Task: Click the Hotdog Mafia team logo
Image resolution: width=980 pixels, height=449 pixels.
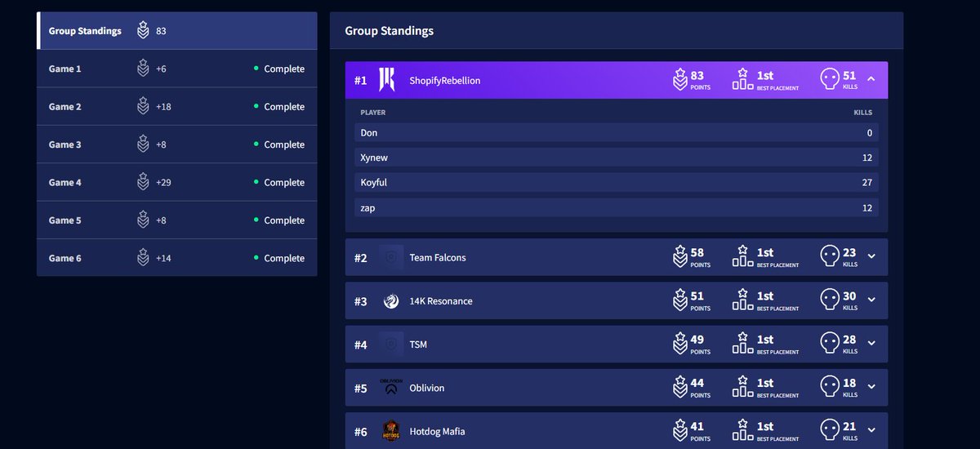Action: pos(391,431)
